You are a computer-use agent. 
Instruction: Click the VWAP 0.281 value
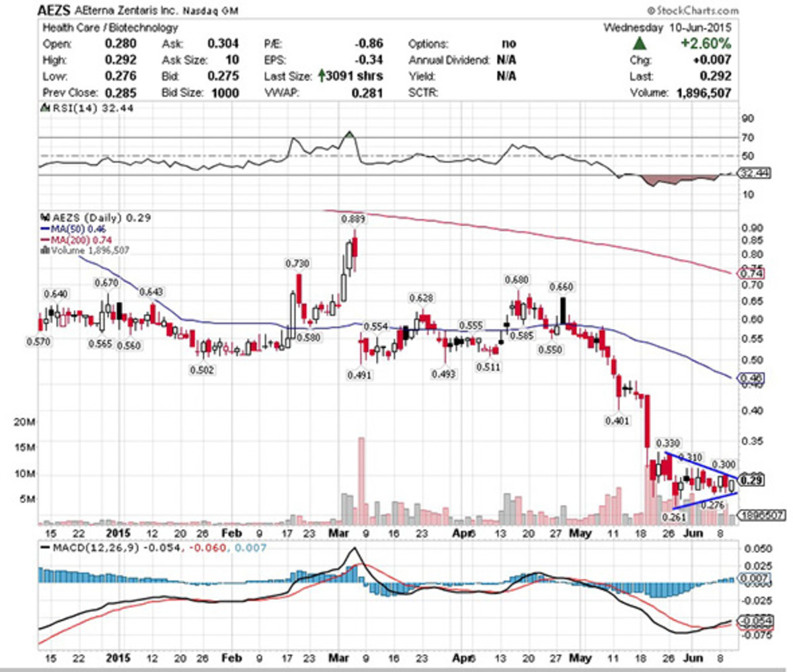[368, 93]
